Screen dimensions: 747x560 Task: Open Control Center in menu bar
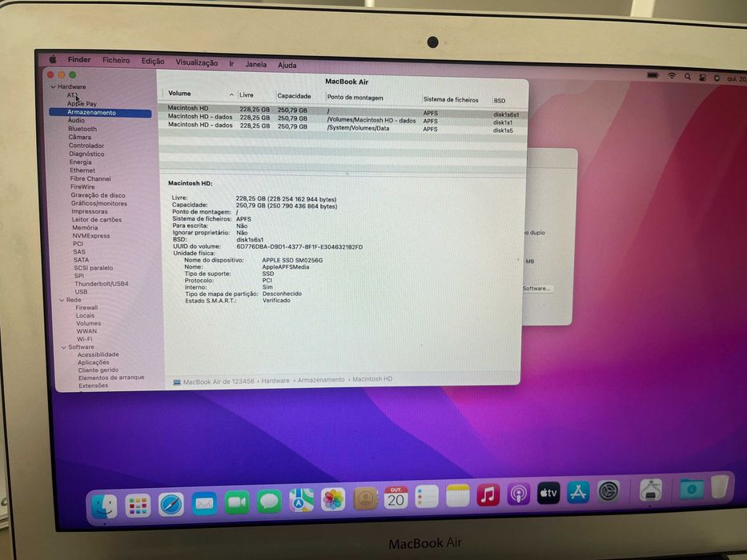click(x=702, y=77)
